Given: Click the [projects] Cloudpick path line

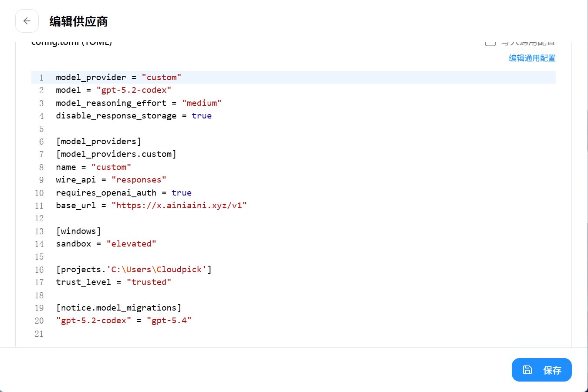Looking at the screenshot, I should (x=134, y=270).
